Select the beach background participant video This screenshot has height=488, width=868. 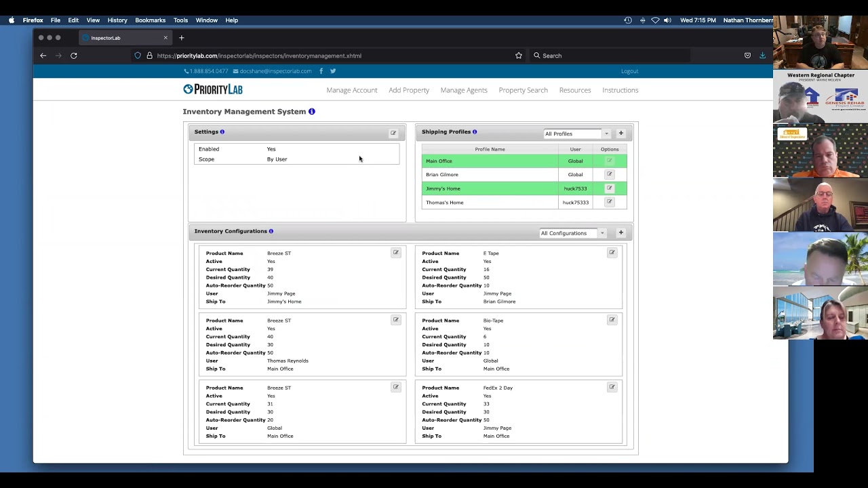[x=821, y=258]
